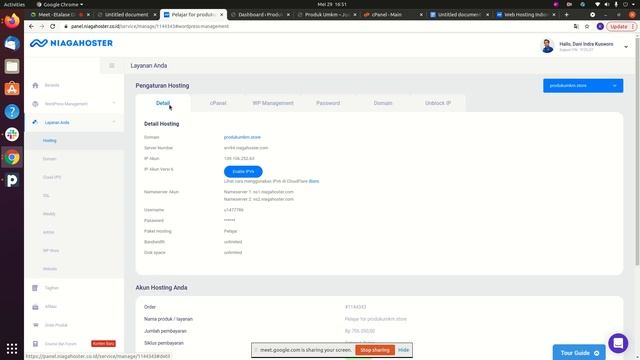Switch to the Web Hosting Indonesia browser tab

(x=526, y=14)
